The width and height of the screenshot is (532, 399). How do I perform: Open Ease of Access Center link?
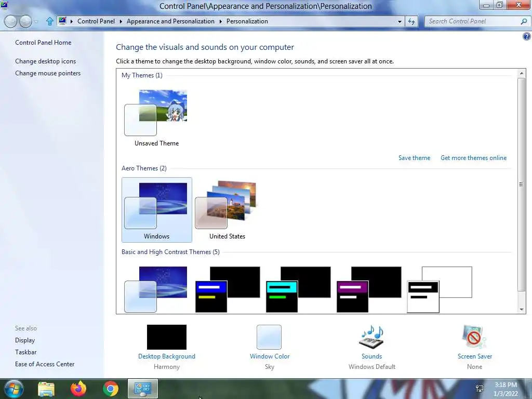pos(45,364)
